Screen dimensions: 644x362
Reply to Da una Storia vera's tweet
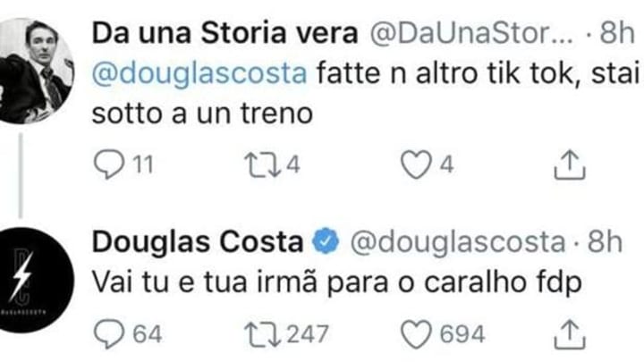(x=109, y=164)
